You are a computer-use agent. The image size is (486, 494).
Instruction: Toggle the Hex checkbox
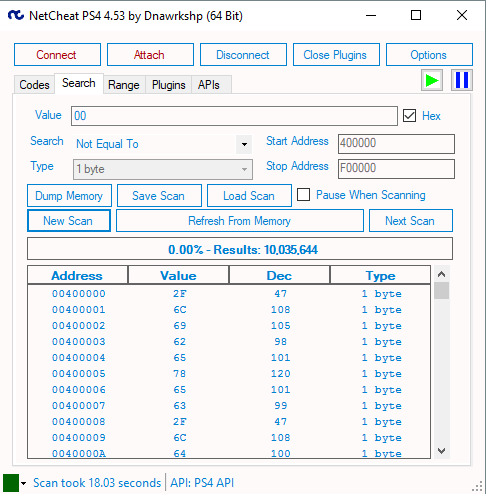pyautogui.click(x=409, y=116)
